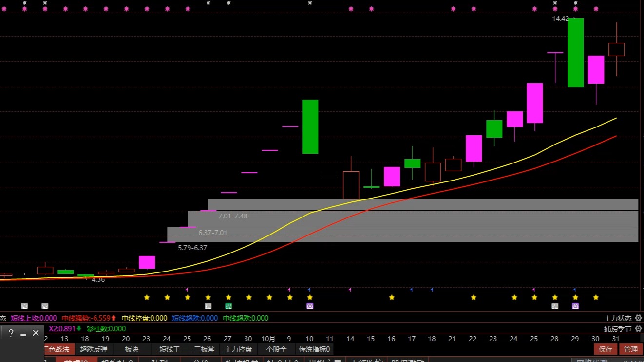Click the pink flag marker above September 25

click(x=187, y=290)
